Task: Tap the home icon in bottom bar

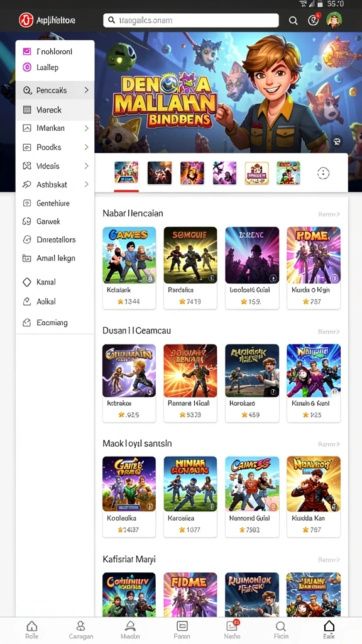Action: [31, 626]
